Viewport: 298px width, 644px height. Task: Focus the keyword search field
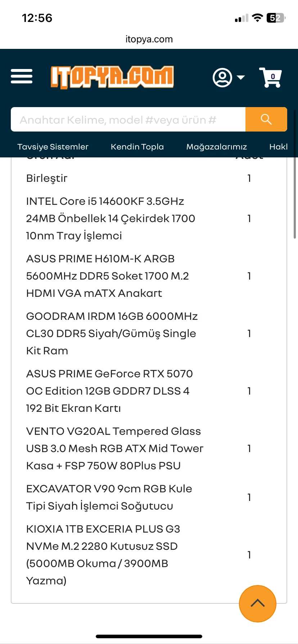(128, 119)
